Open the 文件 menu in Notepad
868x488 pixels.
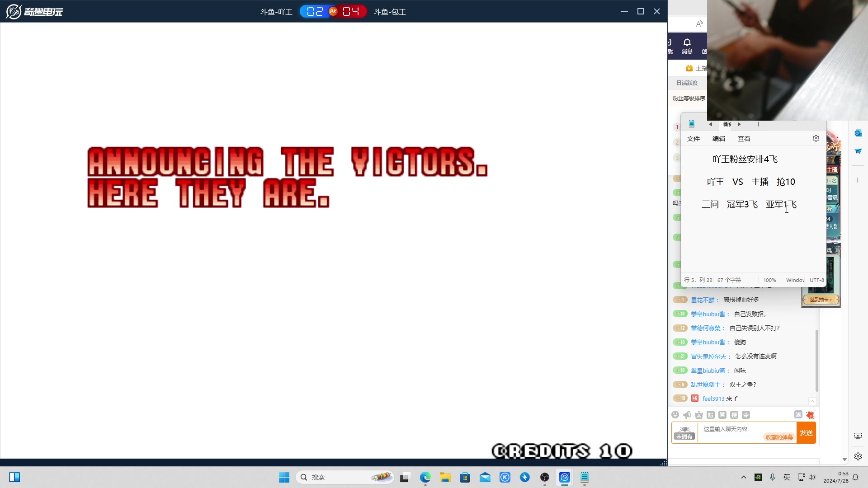[x=693, y=139]
